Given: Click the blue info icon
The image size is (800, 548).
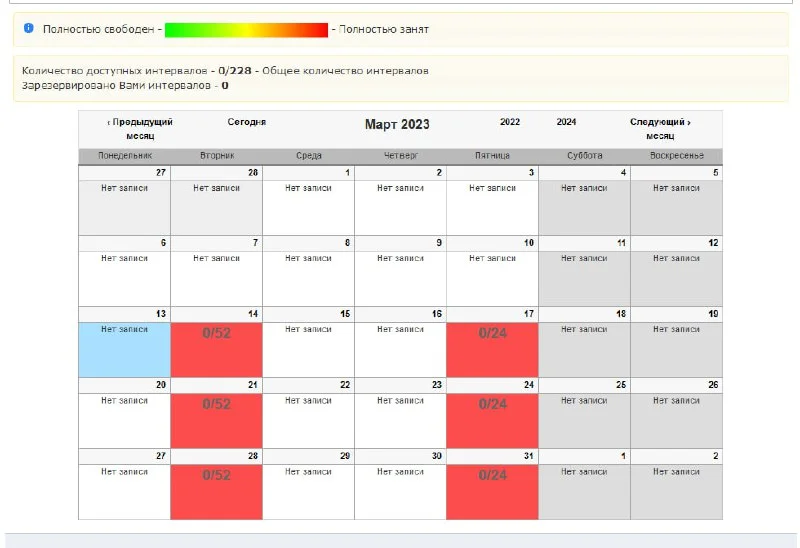Looking at the screenshot, I should tap(29, 29).
